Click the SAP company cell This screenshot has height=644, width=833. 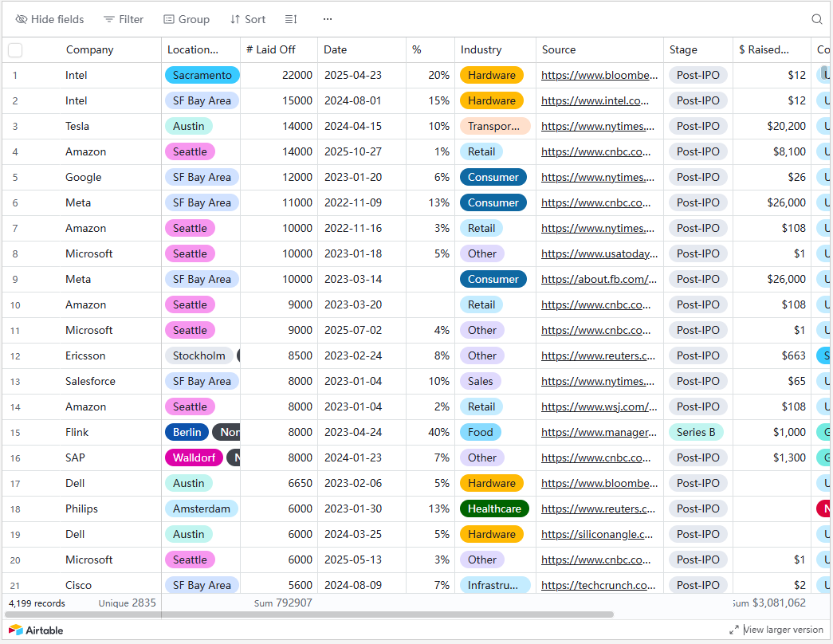[x=76, y=458]
